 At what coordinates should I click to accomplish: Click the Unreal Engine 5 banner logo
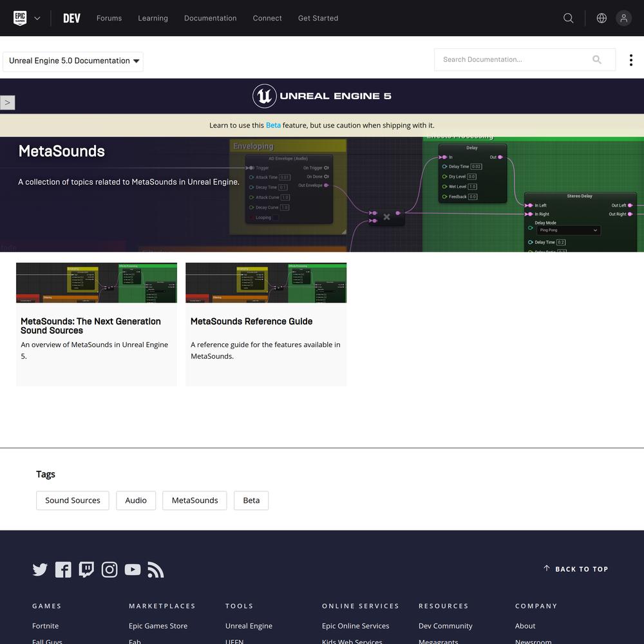321,96
